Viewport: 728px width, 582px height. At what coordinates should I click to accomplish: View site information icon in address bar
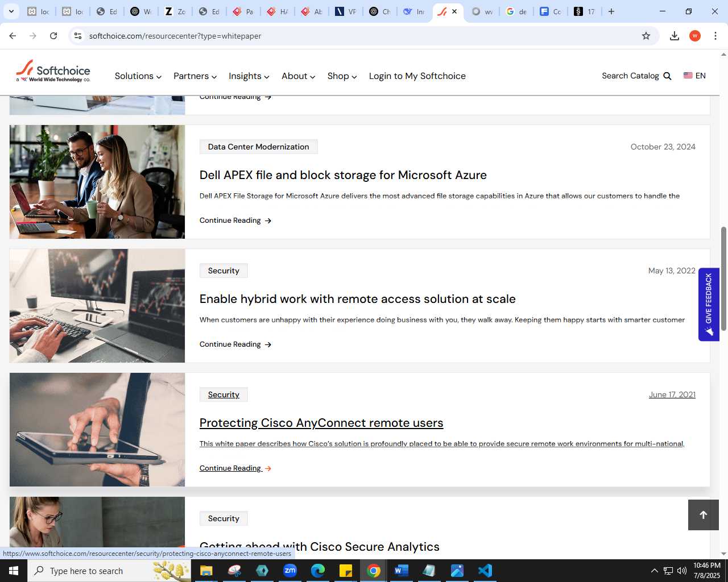pyautogui.click(x=78, y=36)
